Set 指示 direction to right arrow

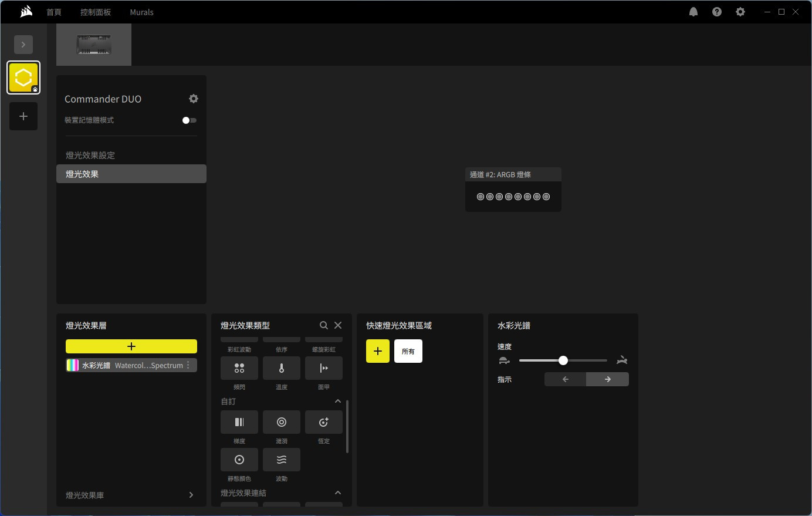(x=608, y=379)
